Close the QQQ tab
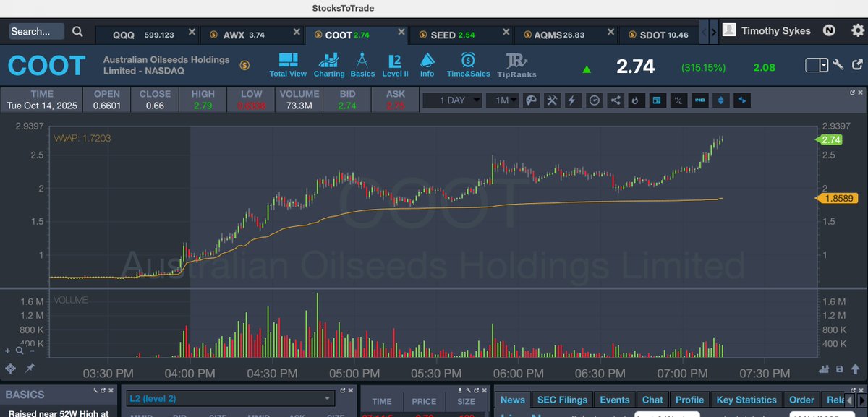The width and height of the screenshot is (868, 417). point(192,32)
